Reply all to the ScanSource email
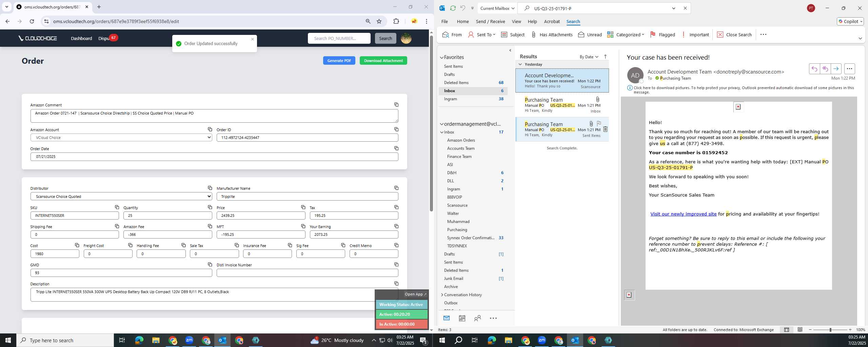The width and height of the screenshot is (868, 347). pyautogui.click(x=825, y=69)
